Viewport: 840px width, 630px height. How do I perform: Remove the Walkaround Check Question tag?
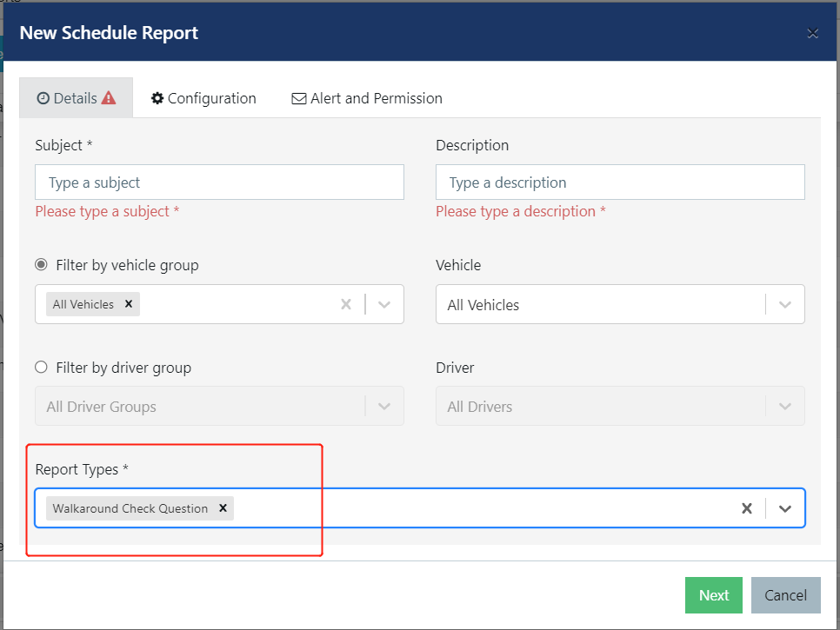(x=223, y=508)
